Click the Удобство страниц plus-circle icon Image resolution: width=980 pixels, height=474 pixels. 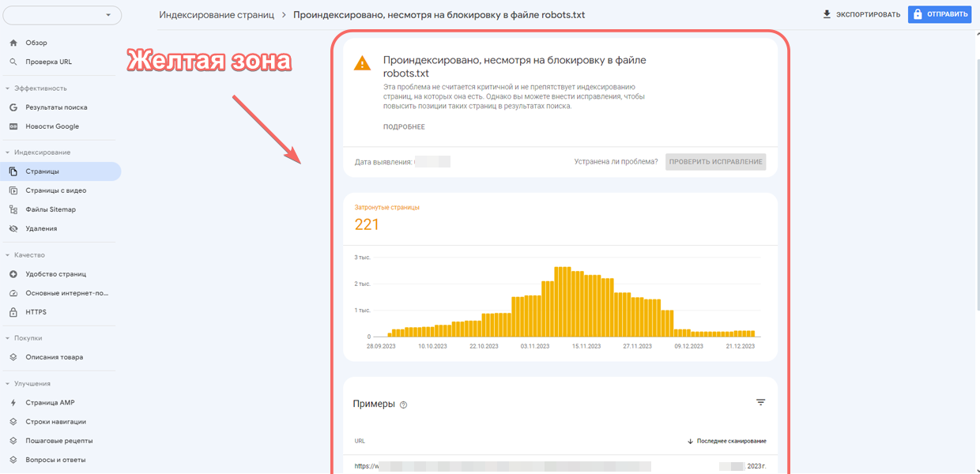pyautogui.click(x=13, y=274)
